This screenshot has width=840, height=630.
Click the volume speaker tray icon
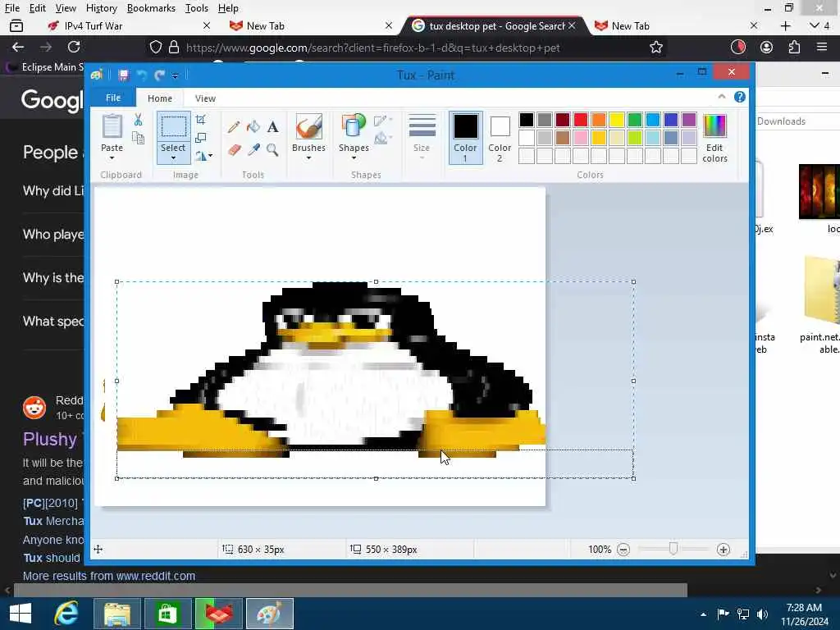click(x=762, y=614)
